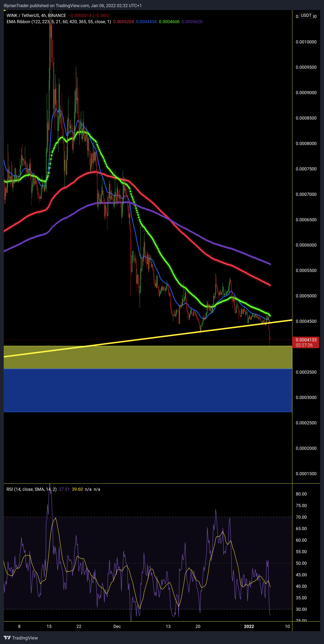Click the EMA value 0.0004454
This screenshot has width=324, height=644.
click(146, 22)
